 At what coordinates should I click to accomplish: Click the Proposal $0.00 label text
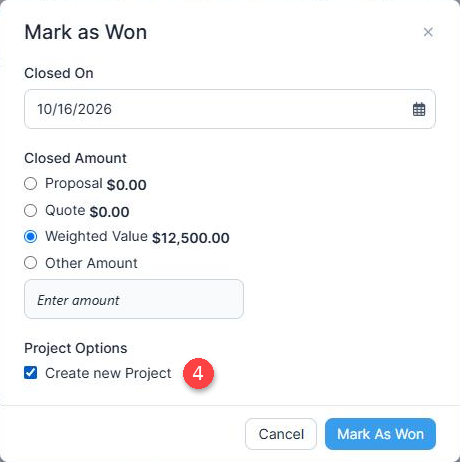tap(96, 184)
